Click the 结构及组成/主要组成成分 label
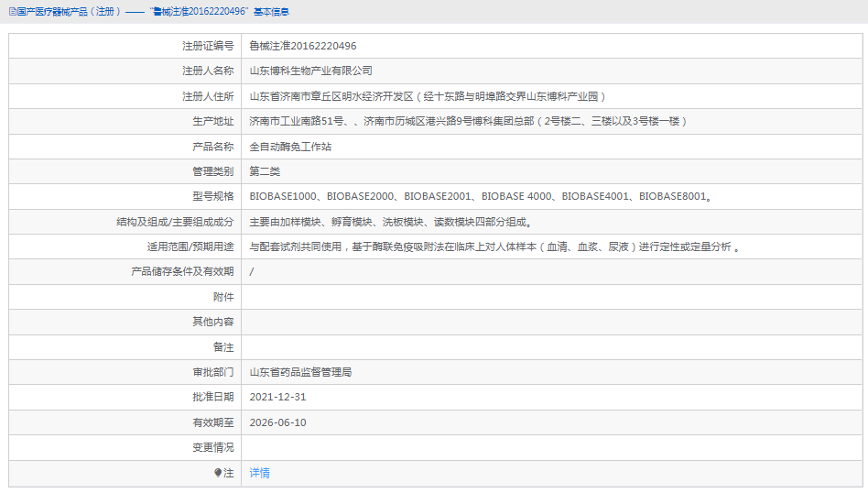The height and width of the screenshot is (493, 868). click(x=175, y=222)
